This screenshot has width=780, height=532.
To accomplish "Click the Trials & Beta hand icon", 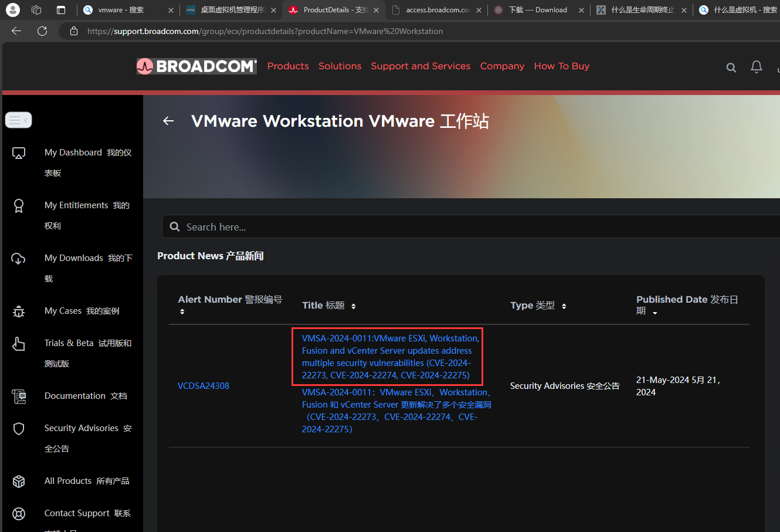I will click(x=19, y=344).
